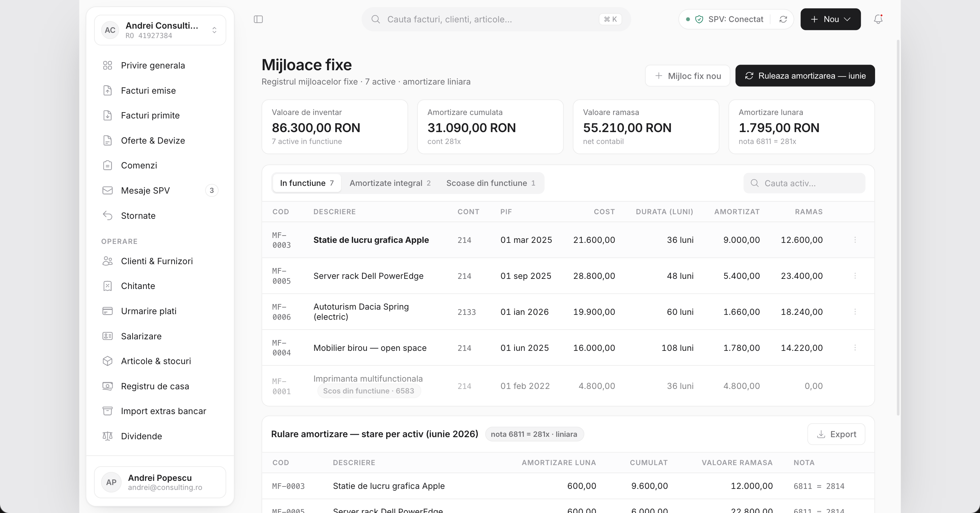This screenshot has width=980, height=513.
Task: Click the Salarizare ID card icon
Action: [x=108, y=336]
